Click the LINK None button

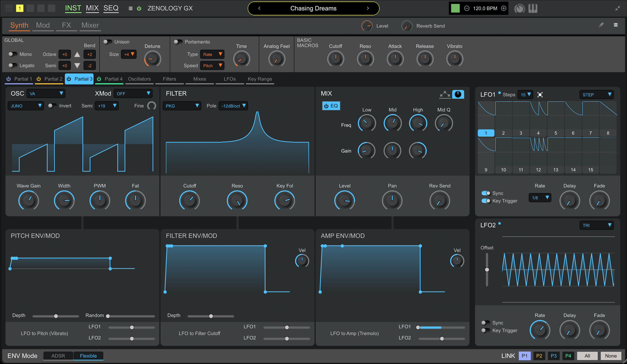pos(611,356)
